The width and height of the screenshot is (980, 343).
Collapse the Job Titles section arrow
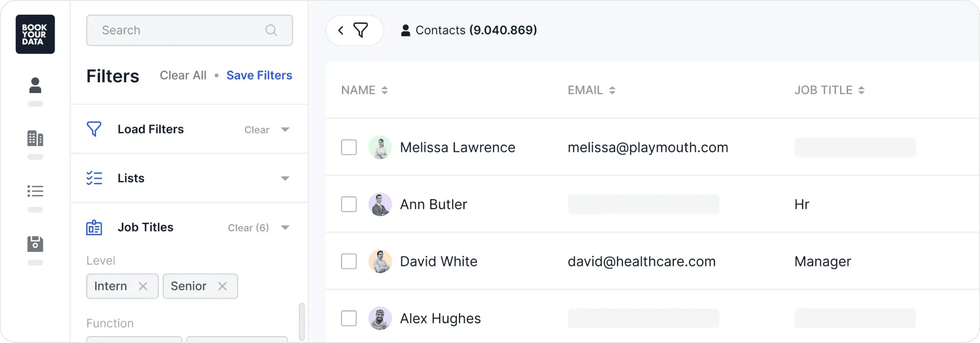point(285,228)
